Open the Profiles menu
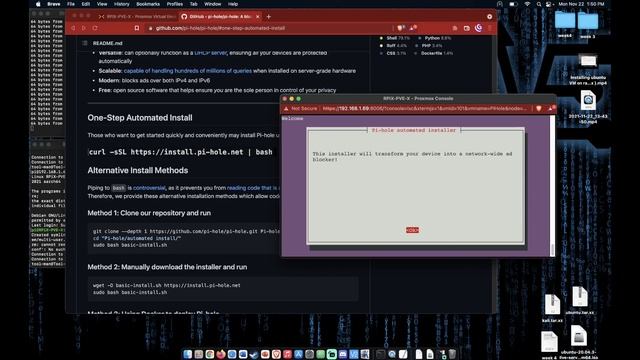 tap(175, 4)
